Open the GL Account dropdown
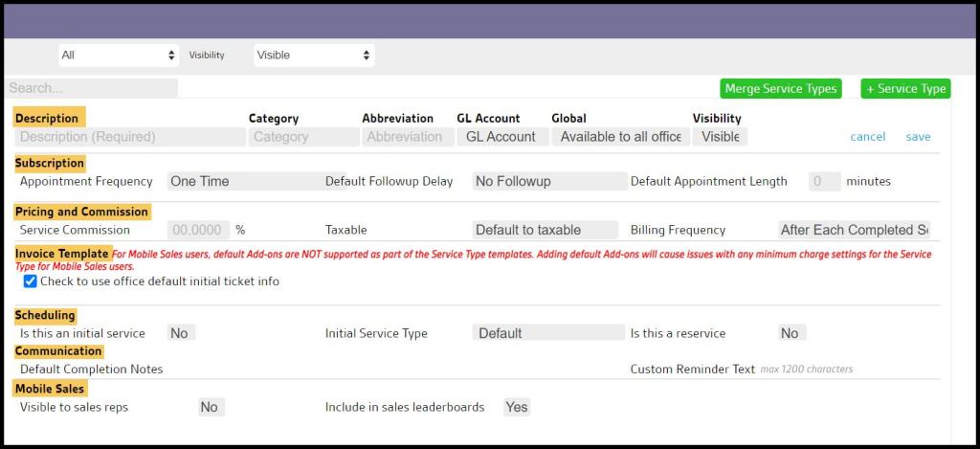Screen dimensions: 980x449 pyautogui.click(x=501, y=137)
